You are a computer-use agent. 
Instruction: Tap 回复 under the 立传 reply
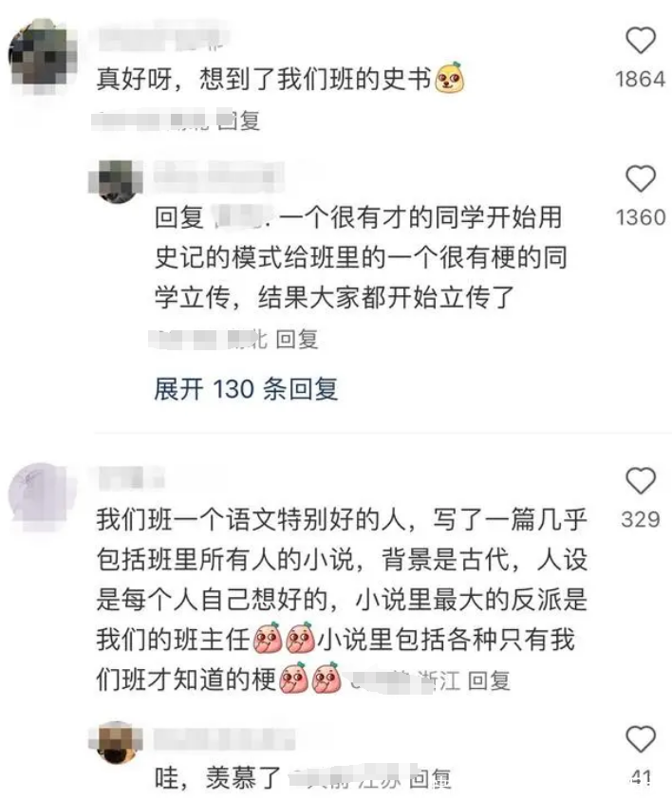click(297, 340)
